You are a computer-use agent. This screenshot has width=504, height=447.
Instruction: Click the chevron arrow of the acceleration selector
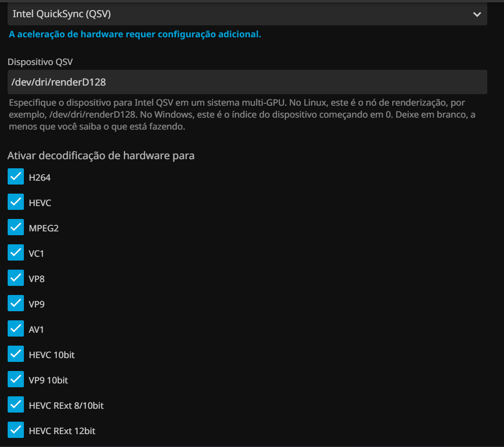coord(476,14)
